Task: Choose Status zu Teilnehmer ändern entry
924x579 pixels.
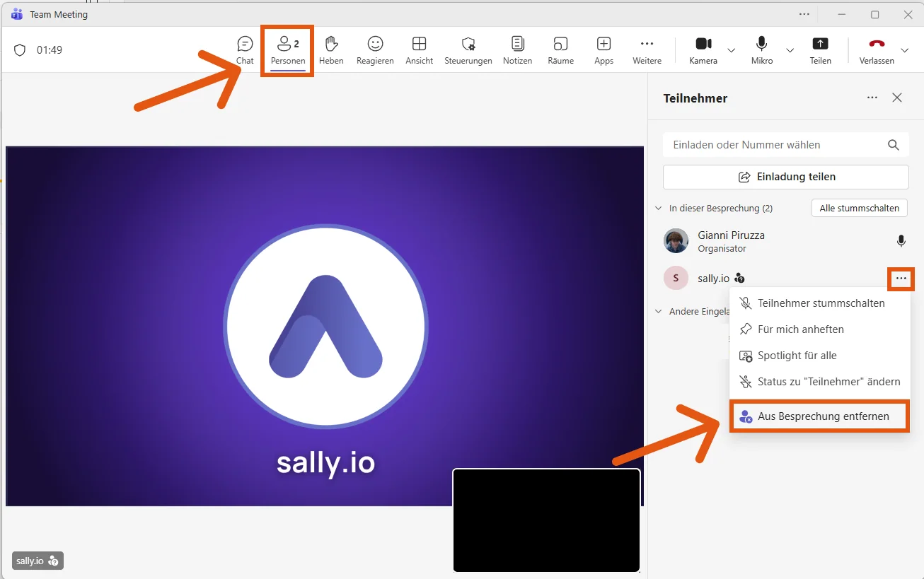Action: coord(819,382)
